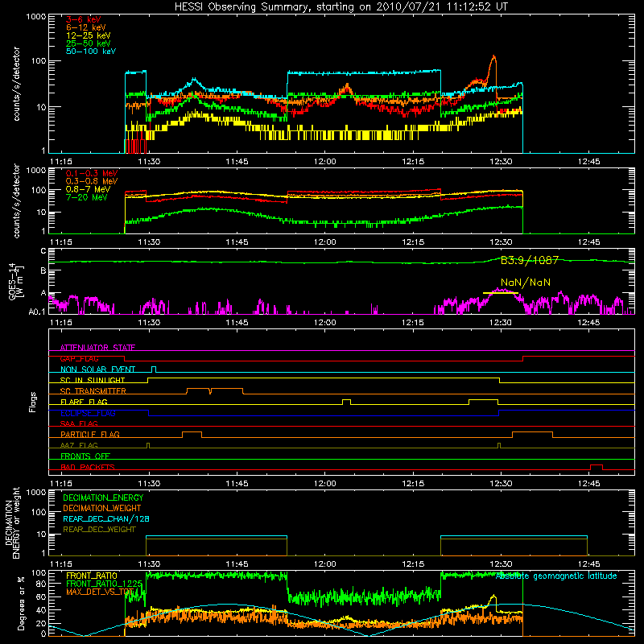
Task: Click the '3-6 keV' legend label
Action: pos(84,19)
